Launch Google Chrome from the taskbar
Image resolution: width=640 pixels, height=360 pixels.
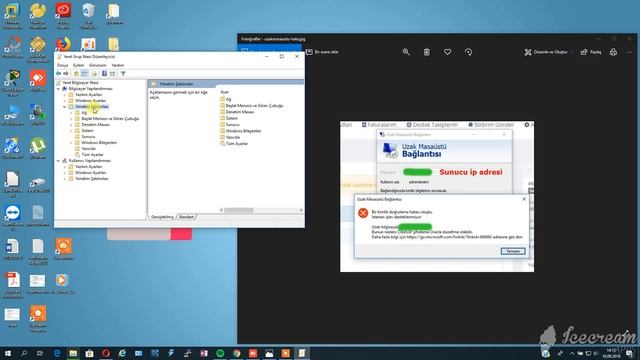coord(236,353)
